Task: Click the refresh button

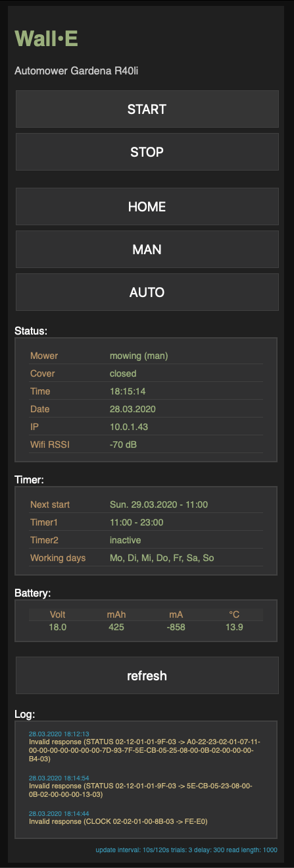Action: (x=147, y=676)
